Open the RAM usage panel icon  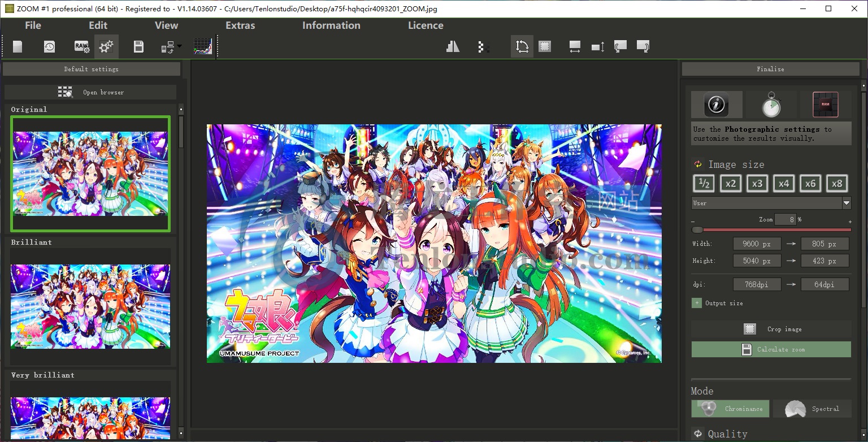point(825,105)
